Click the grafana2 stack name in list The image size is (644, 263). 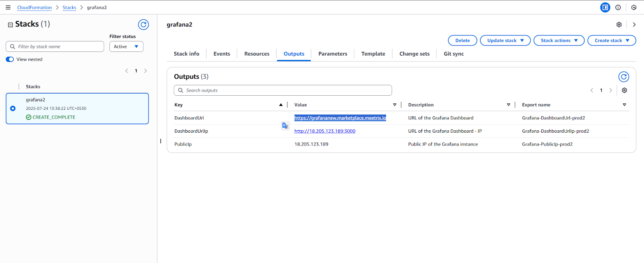click(35, 100)
